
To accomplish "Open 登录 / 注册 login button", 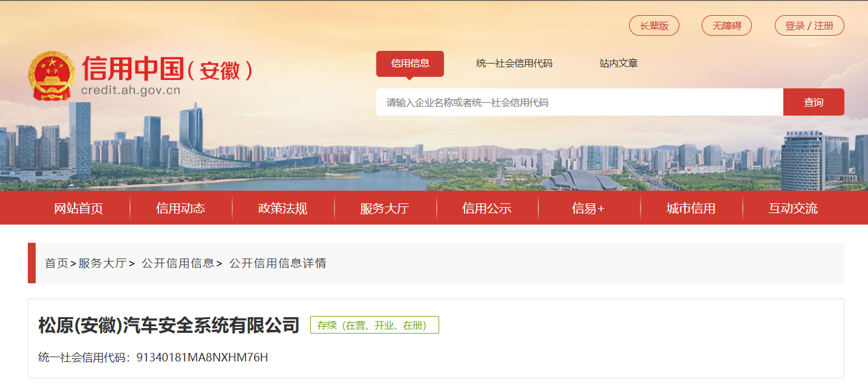I will pyautogui.click(x=809, y=25).
